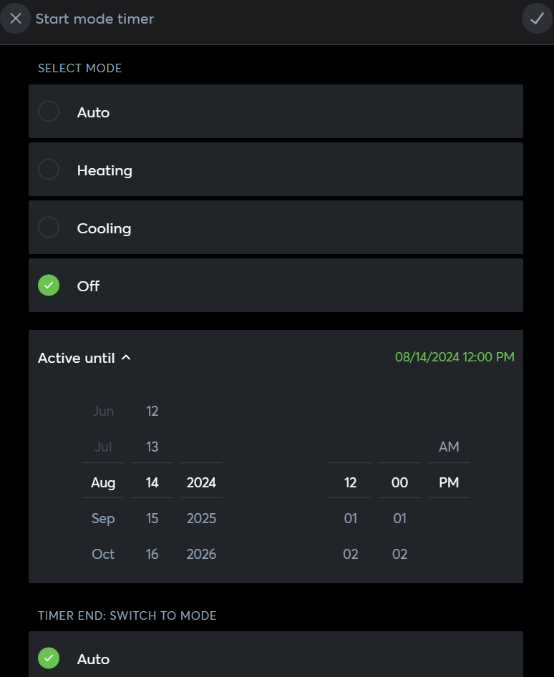This screenshot has width=554, height=677.
Task: Select year 2026 in the picker
Action: point(201,554)
